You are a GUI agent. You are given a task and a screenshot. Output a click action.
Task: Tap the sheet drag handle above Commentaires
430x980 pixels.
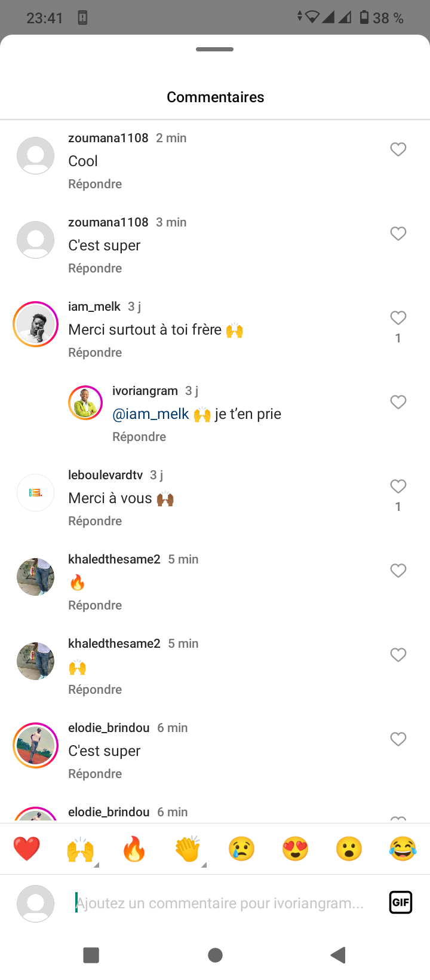point(215,49)
